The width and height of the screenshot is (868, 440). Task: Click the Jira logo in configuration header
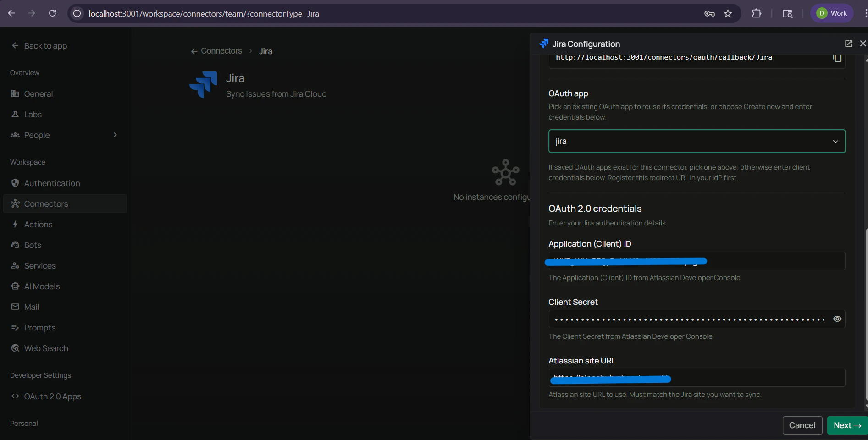(544, 44)
